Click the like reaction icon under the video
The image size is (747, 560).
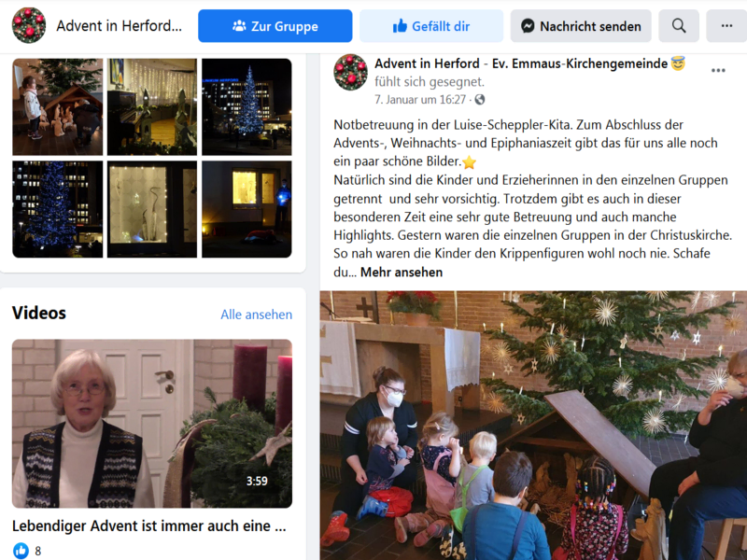(21, 551)
